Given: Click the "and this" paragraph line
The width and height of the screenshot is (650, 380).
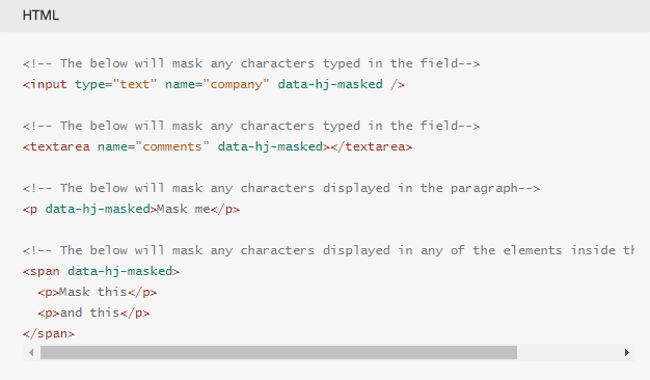Looking at the screenshot, I should [x=94, y=313].
